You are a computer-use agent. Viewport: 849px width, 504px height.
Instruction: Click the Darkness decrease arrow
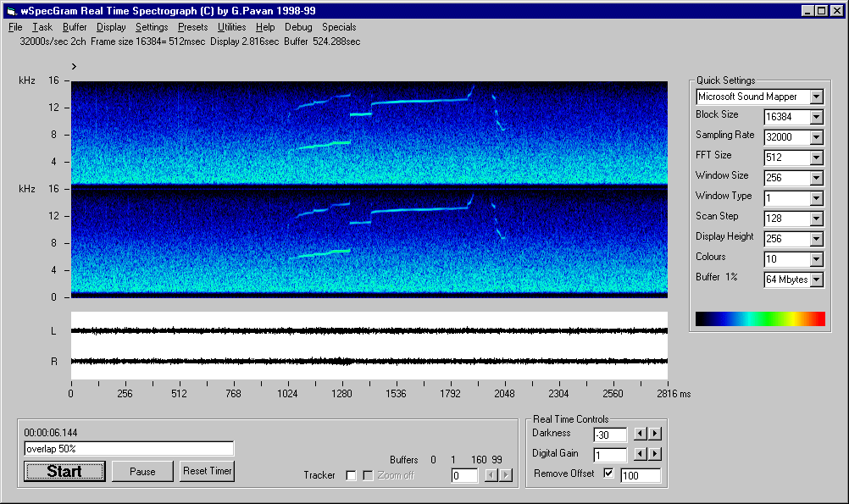coord(640,434)
